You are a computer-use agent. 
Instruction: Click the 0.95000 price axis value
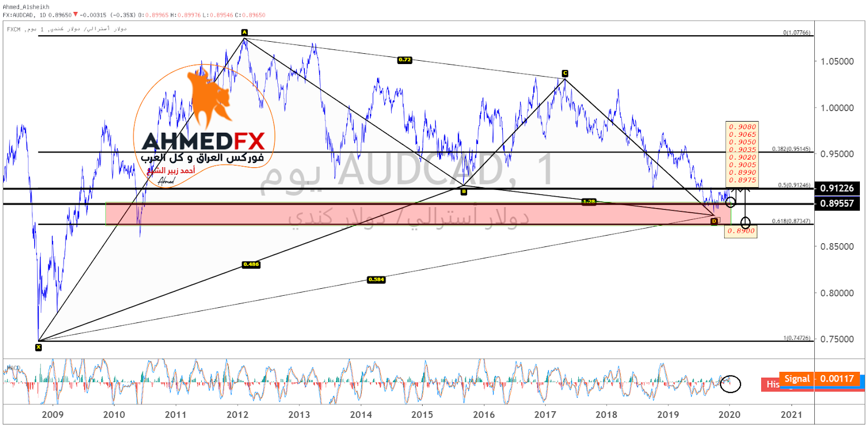837,154
